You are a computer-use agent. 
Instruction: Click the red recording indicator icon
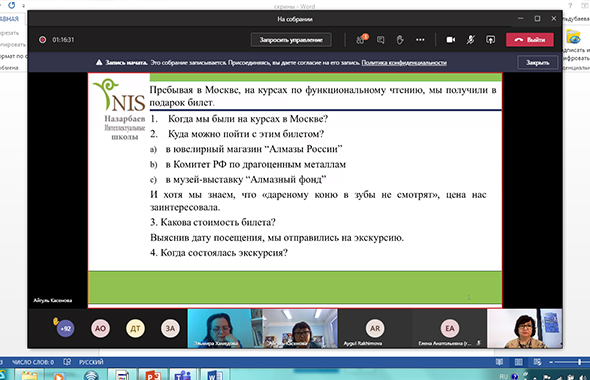(43, 40)
